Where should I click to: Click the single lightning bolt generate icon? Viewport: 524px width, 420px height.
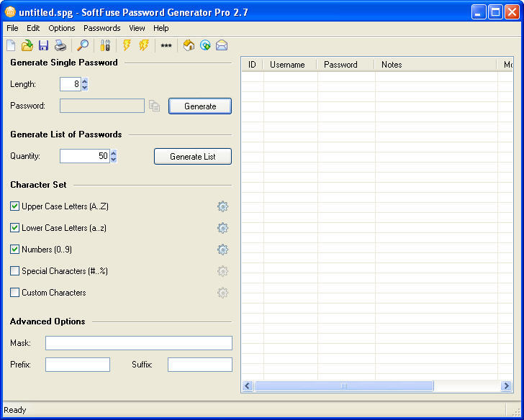127,45
